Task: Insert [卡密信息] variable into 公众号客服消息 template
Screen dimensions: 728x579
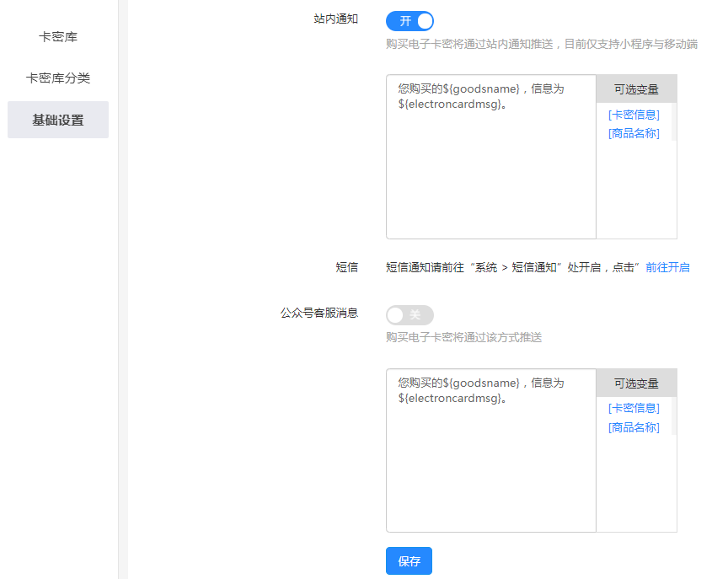Action: click(634, 408)
